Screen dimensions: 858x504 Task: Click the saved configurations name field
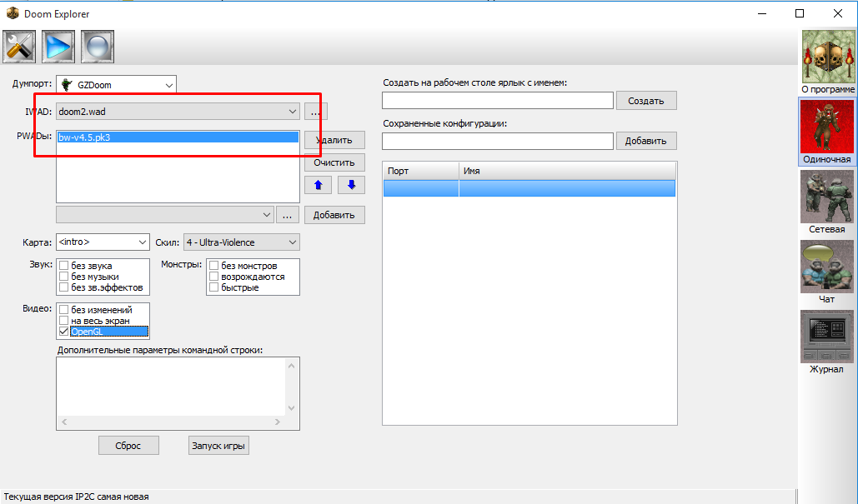coord(498,141)
